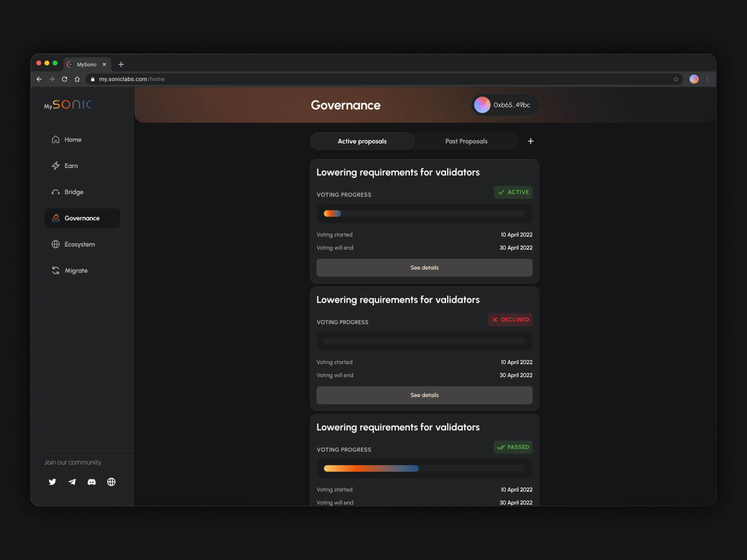The height and width of the screenshot is (560, 747).
Task: Click the PASSED proposal progress bar
Action: coord(424,468)
